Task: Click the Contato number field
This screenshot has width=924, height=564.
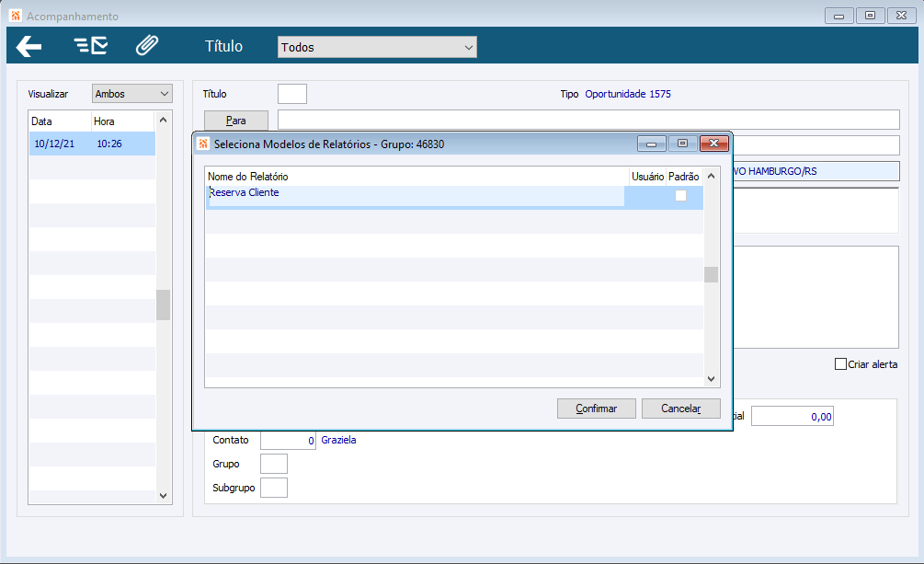Action: pyautogui.click(x=288, y=440)
